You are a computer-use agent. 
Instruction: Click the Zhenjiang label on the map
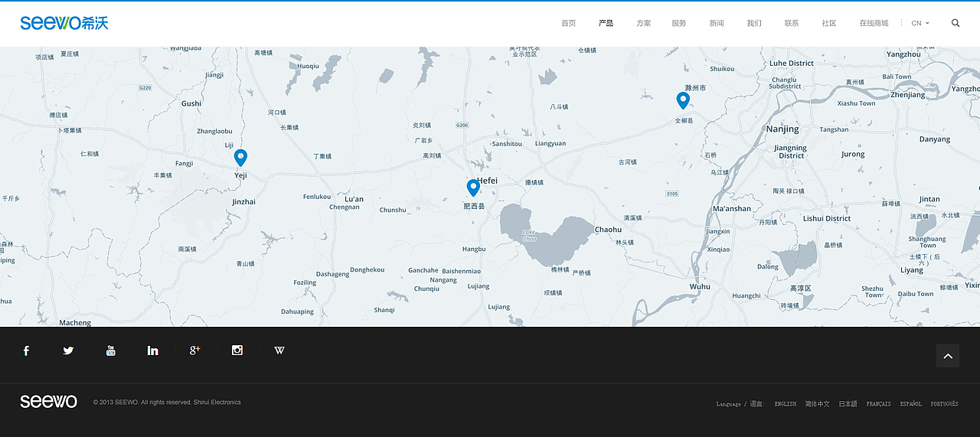tap(908, 95)
